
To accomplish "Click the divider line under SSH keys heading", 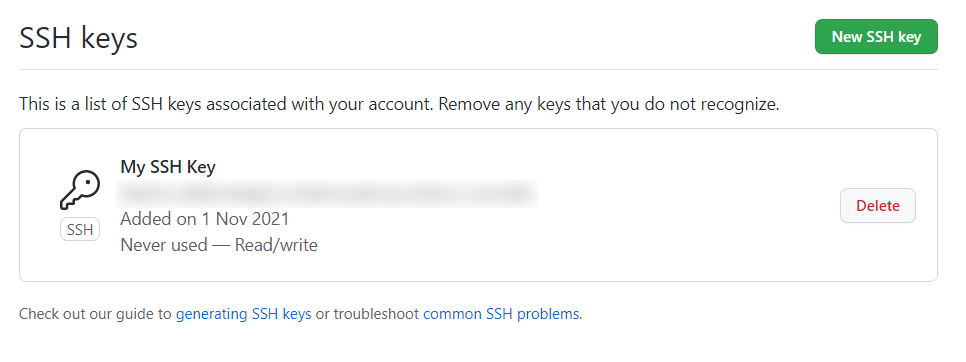I will tap(478, 69).
